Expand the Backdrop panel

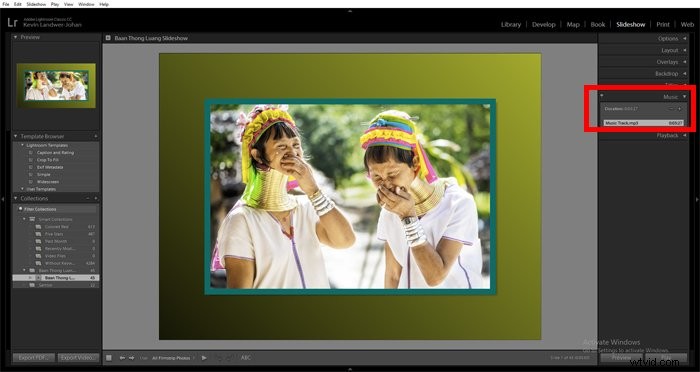(684, 73)
